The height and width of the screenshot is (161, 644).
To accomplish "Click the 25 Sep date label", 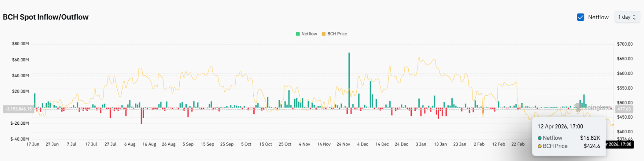I will click(x=227, y=144).
